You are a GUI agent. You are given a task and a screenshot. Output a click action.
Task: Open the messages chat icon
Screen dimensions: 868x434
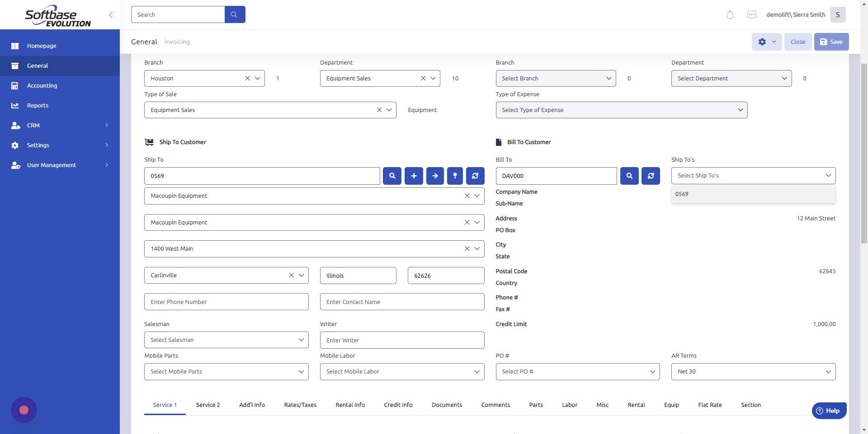(751, 14)
